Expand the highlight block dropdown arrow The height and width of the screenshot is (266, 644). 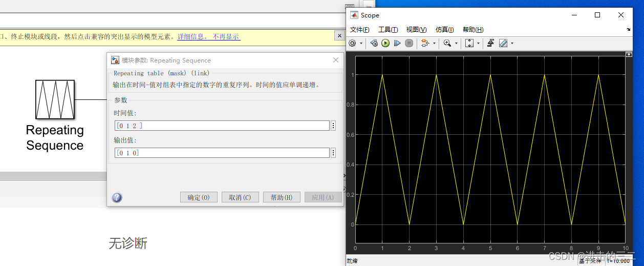coord(434,44)
